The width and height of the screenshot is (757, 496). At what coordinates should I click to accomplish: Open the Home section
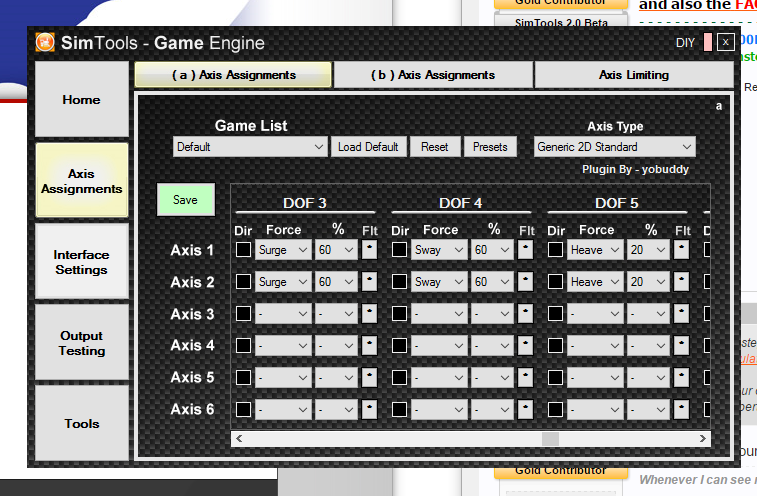82,99
